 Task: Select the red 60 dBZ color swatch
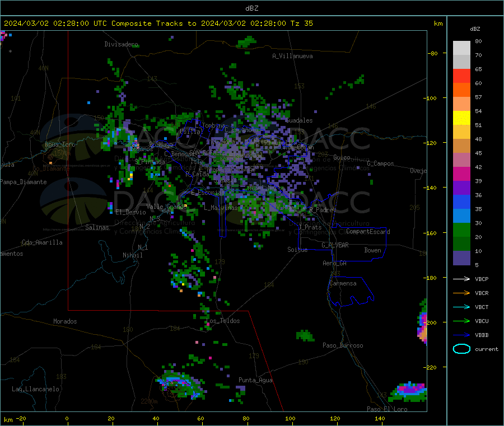[461, 76]
